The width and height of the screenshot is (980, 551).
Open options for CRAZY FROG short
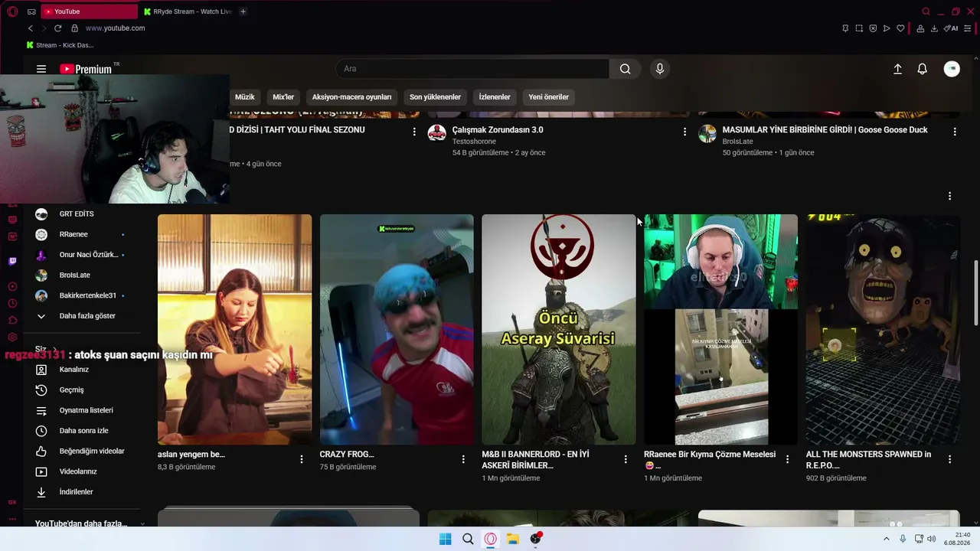point(463,459)
